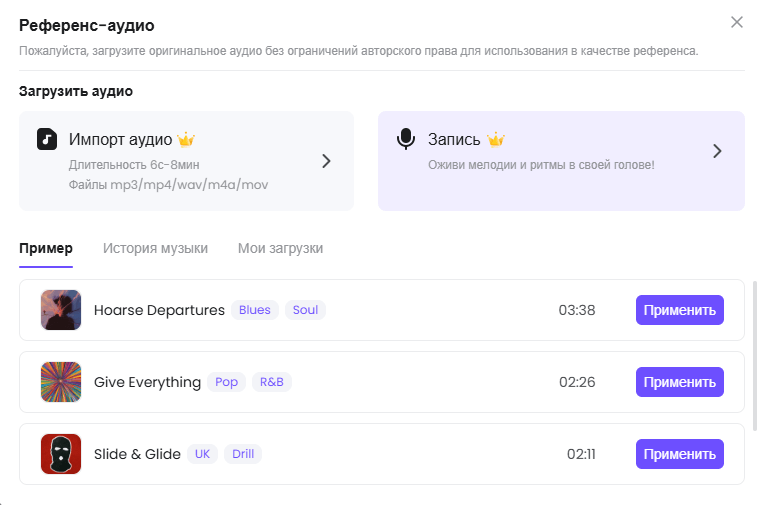Apply the Give Everything track with Применить
The width and height of the screenshot is (762, 505).
click(x=679, y=382)
